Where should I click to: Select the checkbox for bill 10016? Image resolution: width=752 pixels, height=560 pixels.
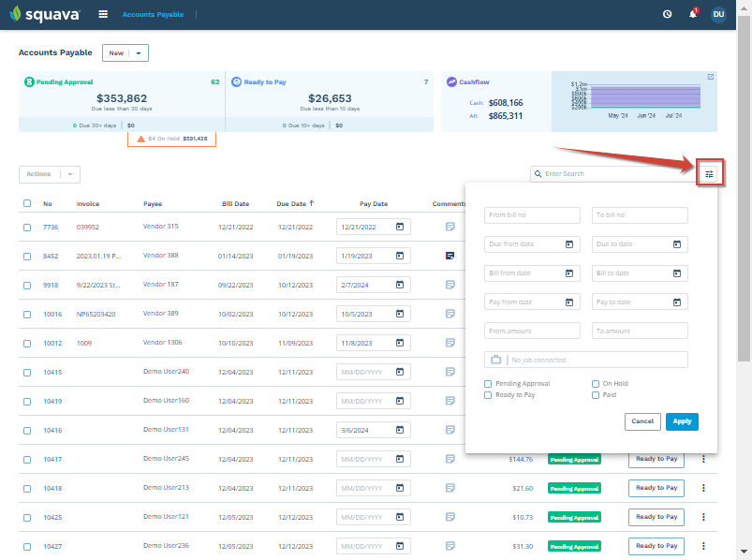click(27, 315)
